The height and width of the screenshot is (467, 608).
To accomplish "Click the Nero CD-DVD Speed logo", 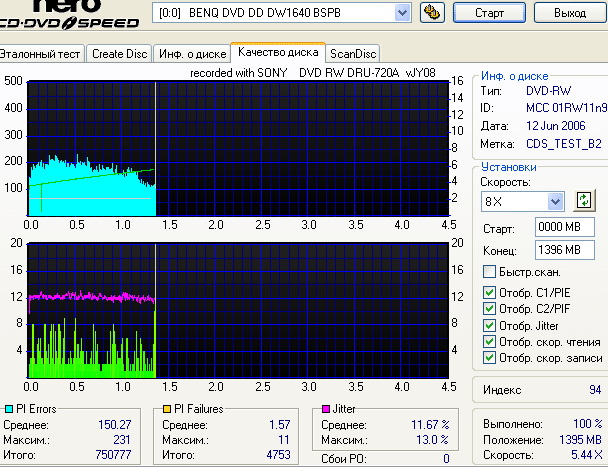I will pos(70,15).
